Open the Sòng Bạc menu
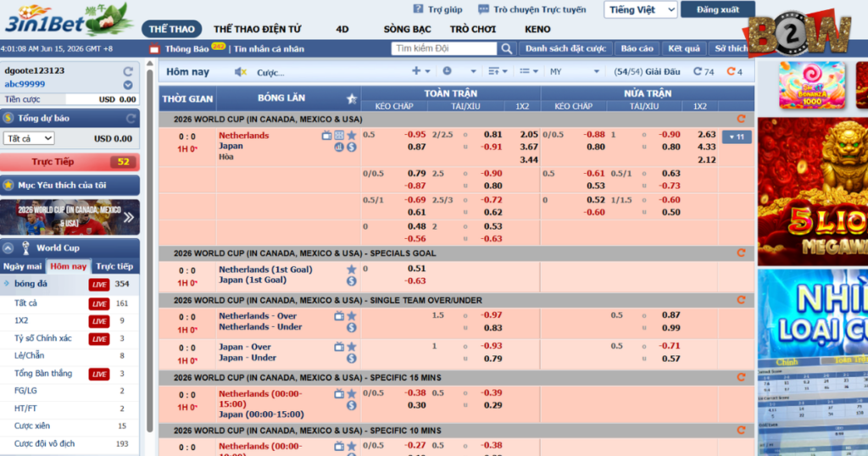Image resolution: width=868 pixels, height=456 pixels. pyautogui.click(x=408, y=30)
